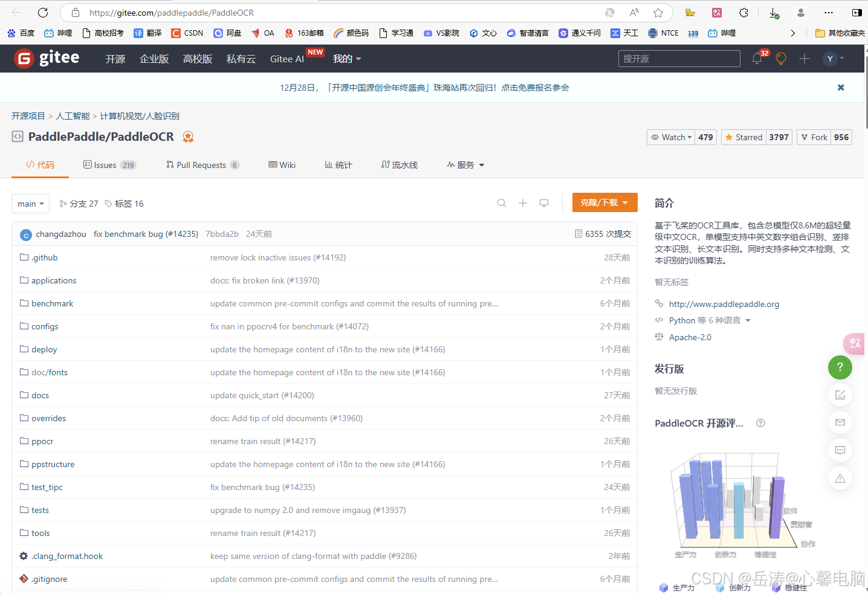Viewport: 868px width, 594px height.
Task: Open browser profile icon
Action: [x=801, y=13]
